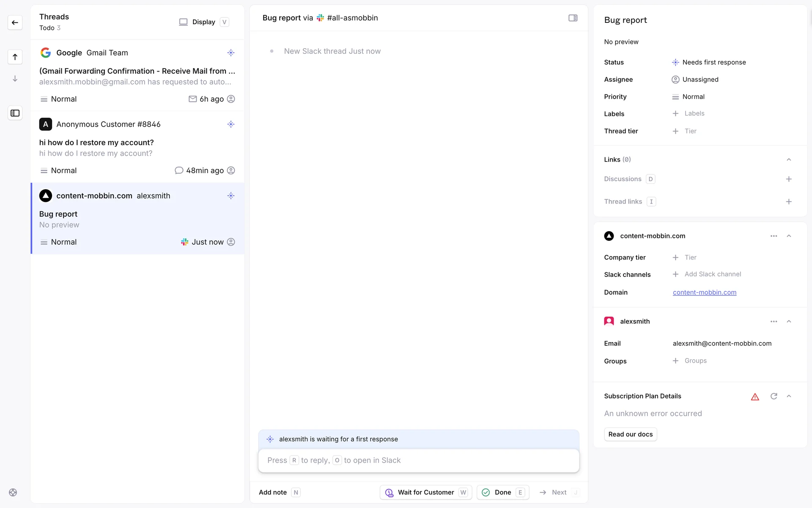Viewport: 812px width, 508px height.
Task: Collapse the alexsmith customer section
Action: pyautogui.click(x=789, y=322)
